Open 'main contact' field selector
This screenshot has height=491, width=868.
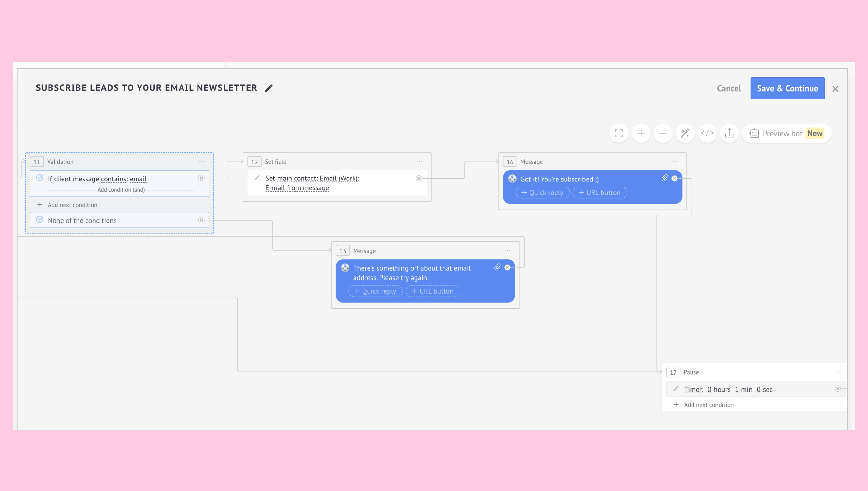click(x=297, y=179)
